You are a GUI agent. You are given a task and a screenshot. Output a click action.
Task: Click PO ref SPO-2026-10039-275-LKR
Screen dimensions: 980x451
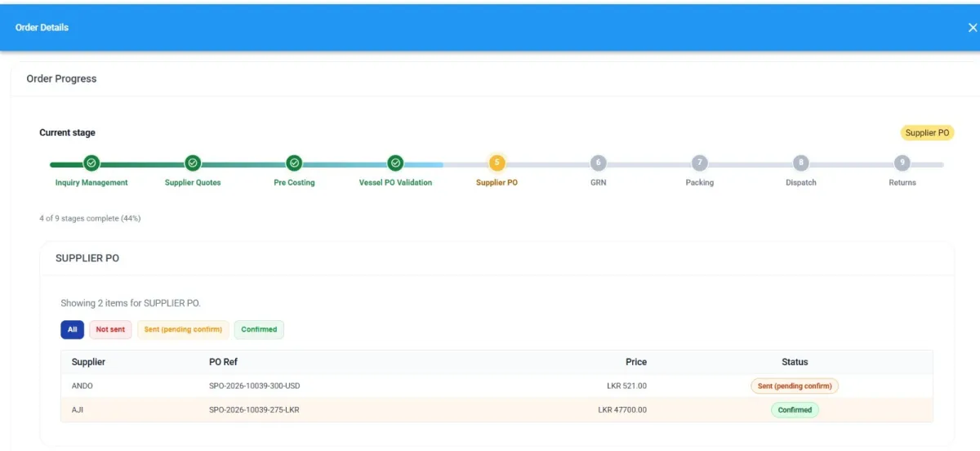click(254, 409)
